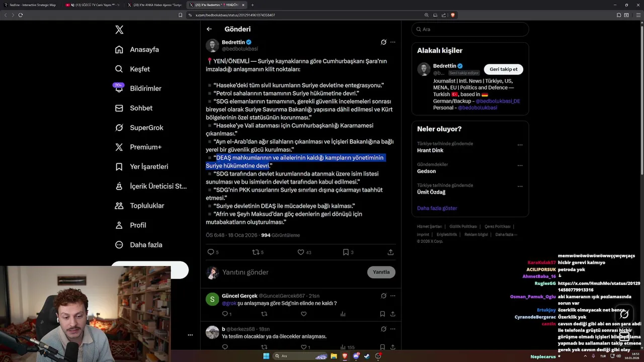The height and width of the screenshot is (362, 644).
Task: Go to Anasayfa in the sidebar
Action: pos(137,49)
